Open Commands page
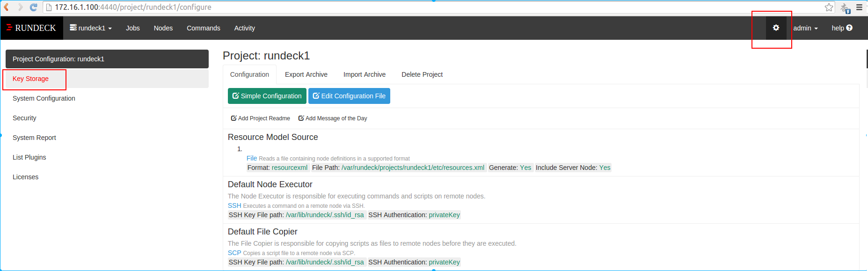Viewport: 868px width, 271px height. [204, 28]
